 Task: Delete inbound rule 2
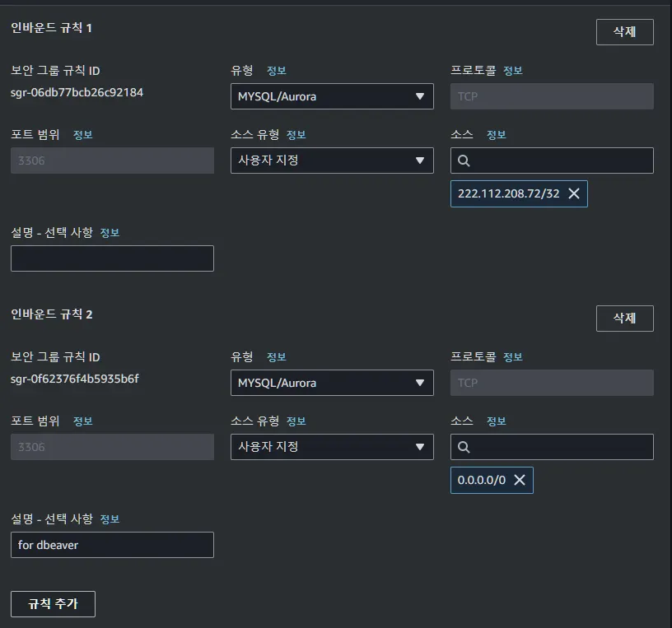coord(624,318)
